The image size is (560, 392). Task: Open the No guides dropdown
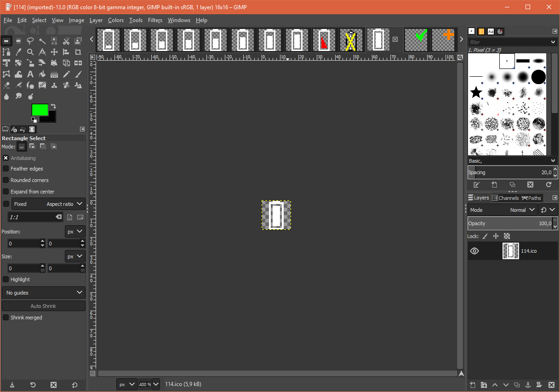pos(43,293)
